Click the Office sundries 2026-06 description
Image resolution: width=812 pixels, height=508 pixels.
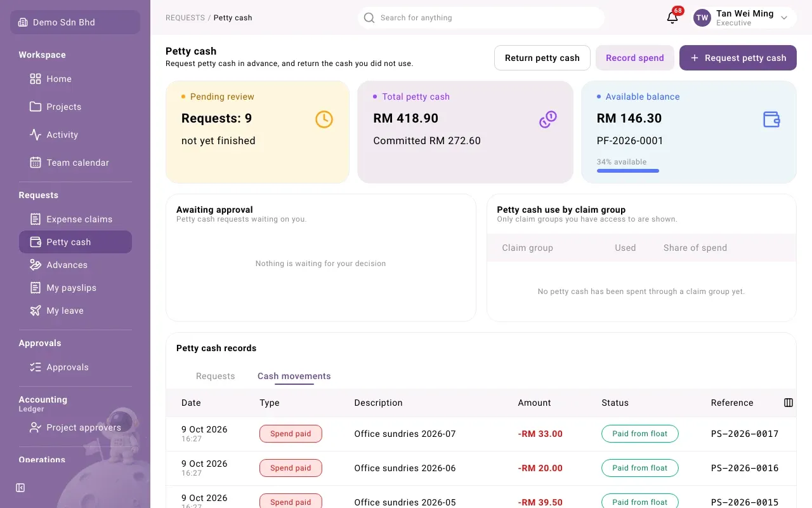(x=405, y=468)
